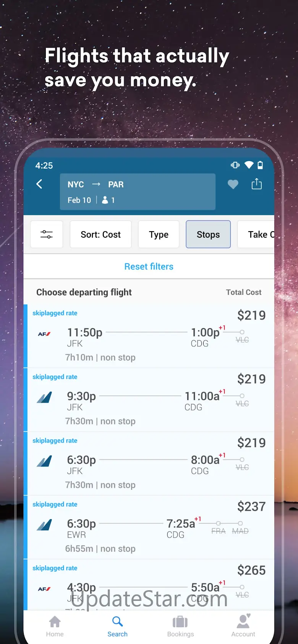298x644 pixels.
Task: Tap the airline logo on 6:30p JFK flight
Action: tap(44, 462)
